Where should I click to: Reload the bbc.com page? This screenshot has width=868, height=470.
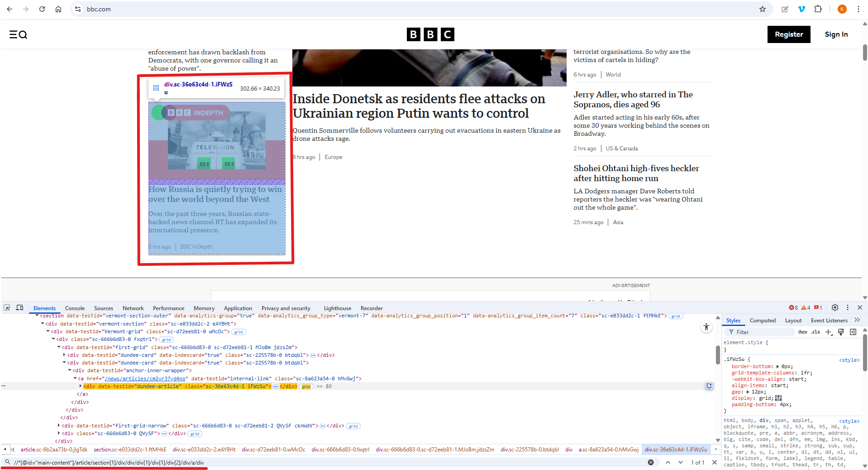pyautogui.click(x=42, y=9)
